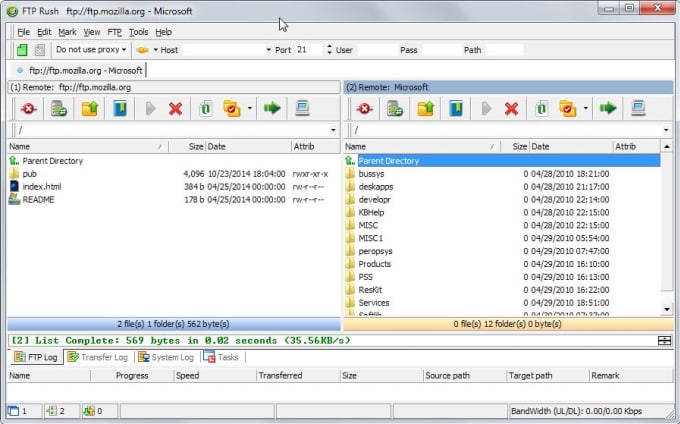Open the Mark menu
This screenshot has width=680, height=424.
click(67, 32)
